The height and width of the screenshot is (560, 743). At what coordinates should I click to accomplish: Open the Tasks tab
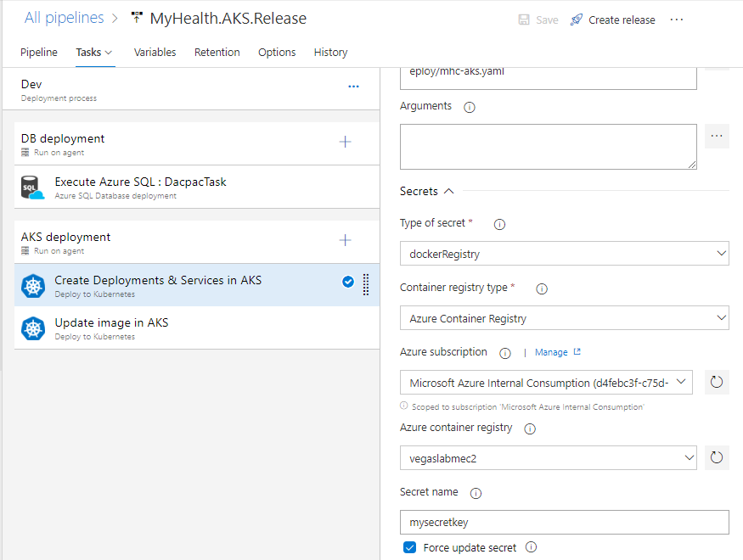[93, 52]
